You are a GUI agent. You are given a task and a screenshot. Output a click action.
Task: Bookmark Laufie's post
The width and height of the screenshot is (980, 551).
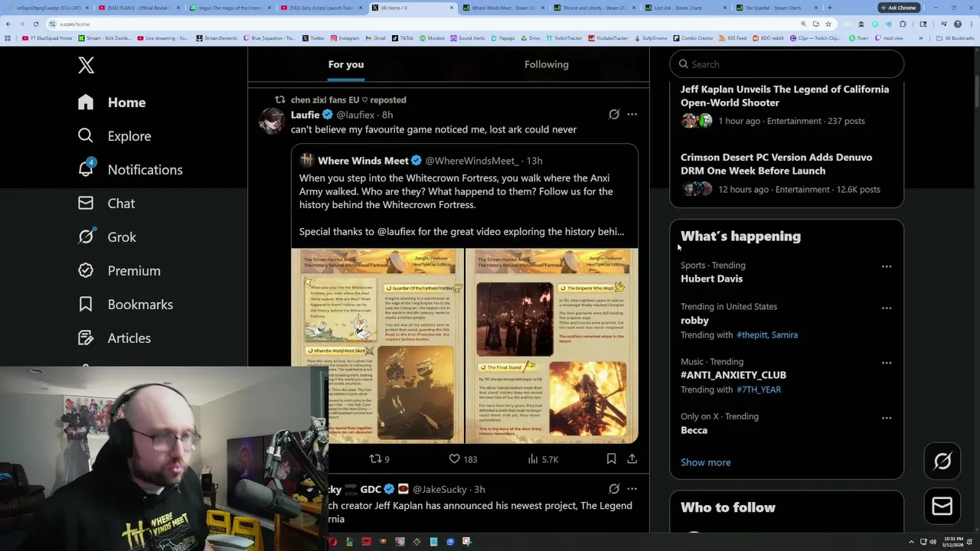pyautogui.click(x=611, y=459)
